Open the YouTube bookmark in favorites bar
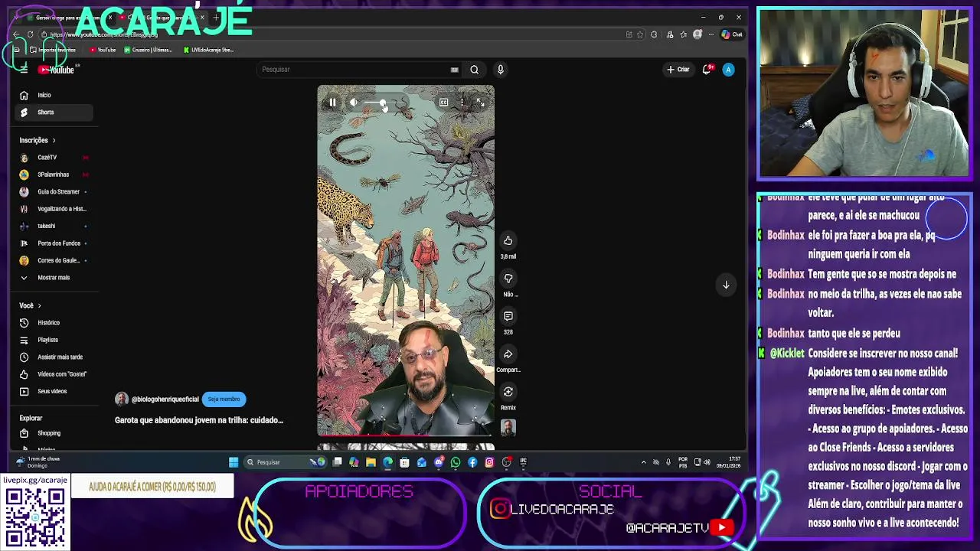This screenshot has height=551, width=980. (103, 51)
